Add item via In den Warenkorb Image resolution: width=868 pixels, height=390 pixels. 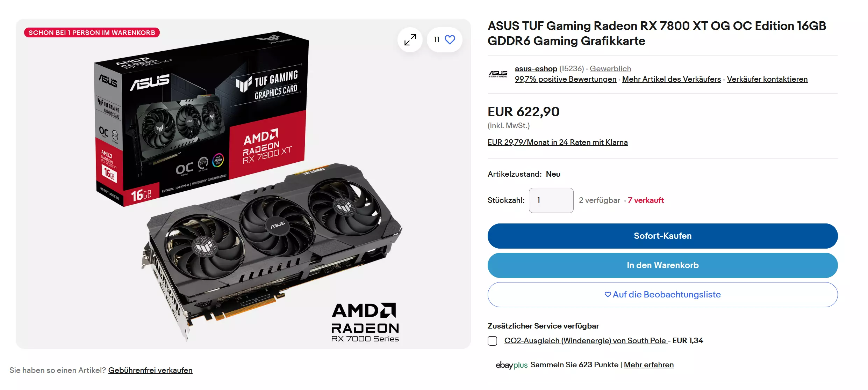pos(662,265)
